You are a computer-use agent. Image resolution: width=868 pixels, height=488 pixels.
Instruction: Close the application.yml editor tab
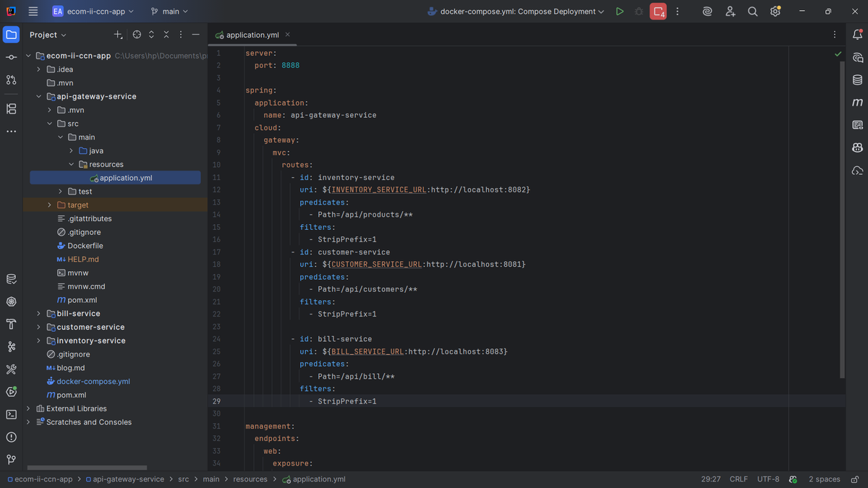287,35
